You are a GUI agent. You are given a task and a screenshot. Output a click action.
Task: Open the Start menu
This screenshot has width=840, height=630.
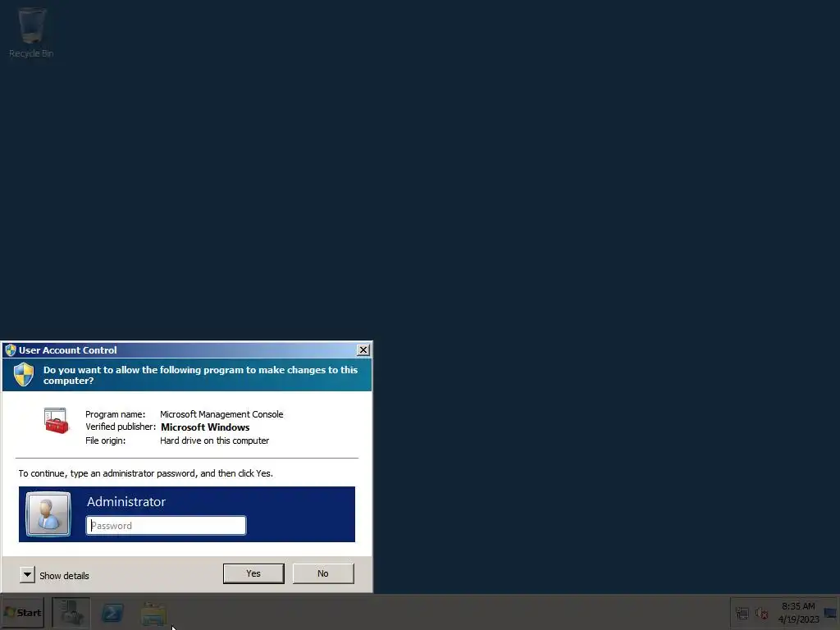(22, 612)
